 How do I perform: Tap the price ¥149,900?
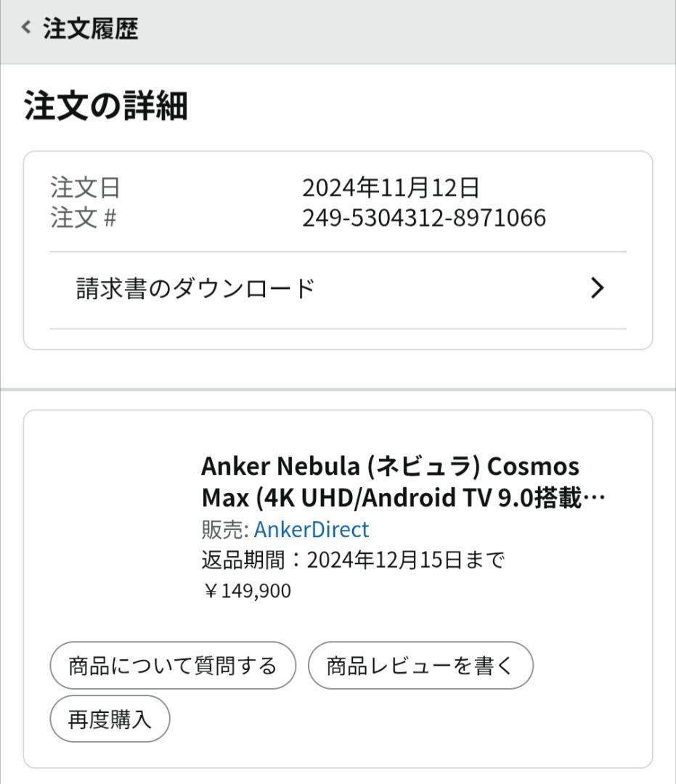pyautogui.click(x=246, y=590)
